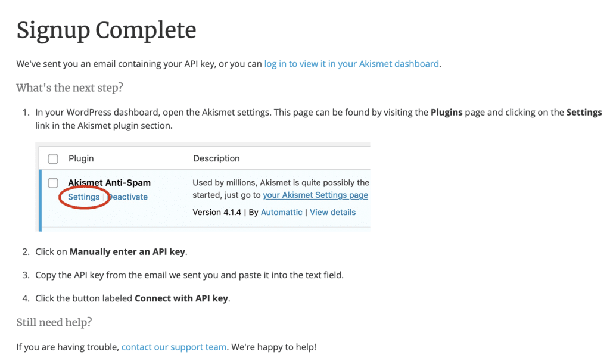Click the bold Connect with API key text
Screen dimensions: 610x364
pyautogui.click(x=181, y=298)
